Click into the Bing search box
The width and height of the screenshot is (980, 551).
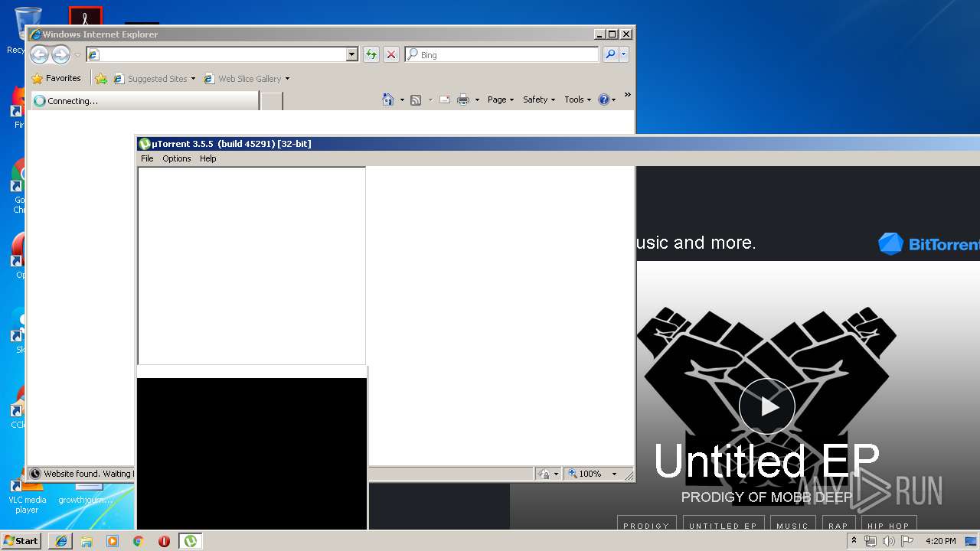pos(502,54)
